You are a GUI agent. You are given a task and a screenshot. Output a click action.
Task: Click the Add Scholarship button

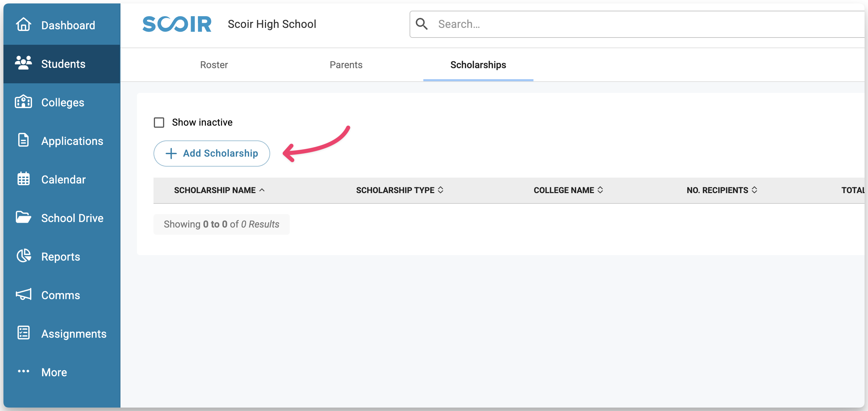(212, 154)
